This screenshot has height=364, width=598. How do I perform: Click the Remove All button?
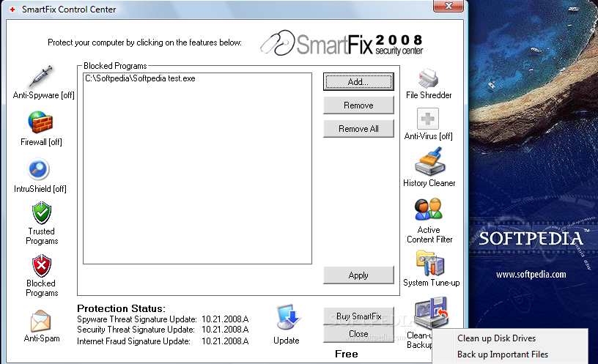tap(358, 129)
